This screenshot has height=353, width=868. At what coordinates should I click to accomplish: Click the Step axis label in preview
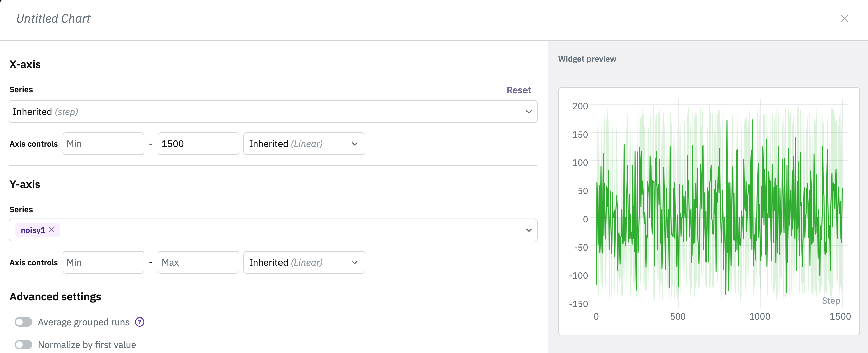[x=830, y=300]
